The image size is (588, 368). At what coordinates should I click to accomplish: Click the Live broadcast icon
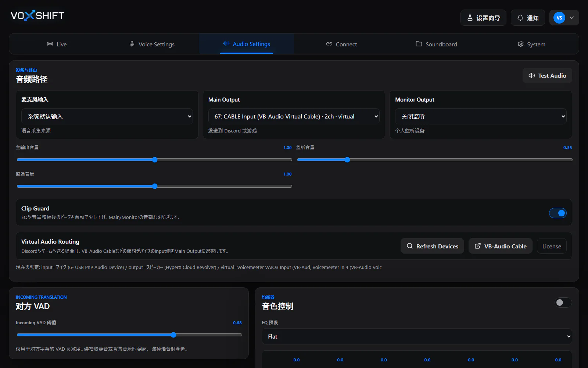point(50,44)
